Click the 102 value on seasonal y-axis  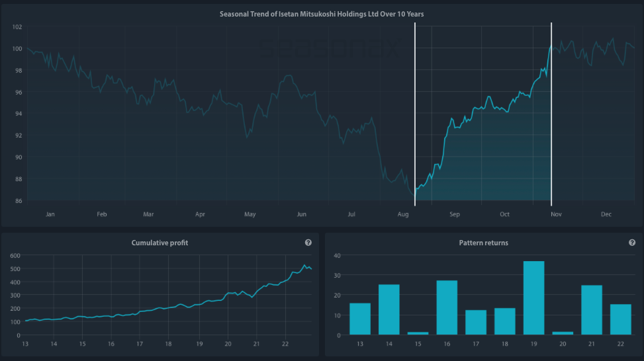(x=17, y=27)
